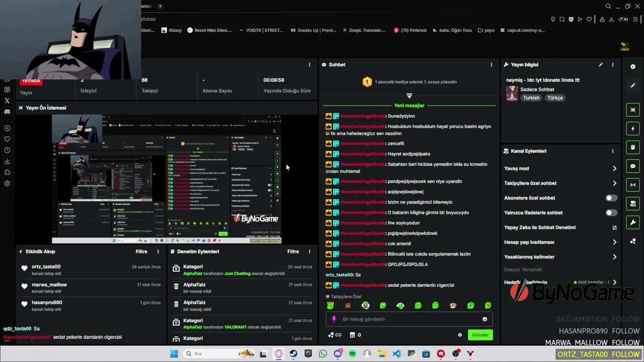
Task: Open the settings gear in left sidebar
Action: (7, 184)
